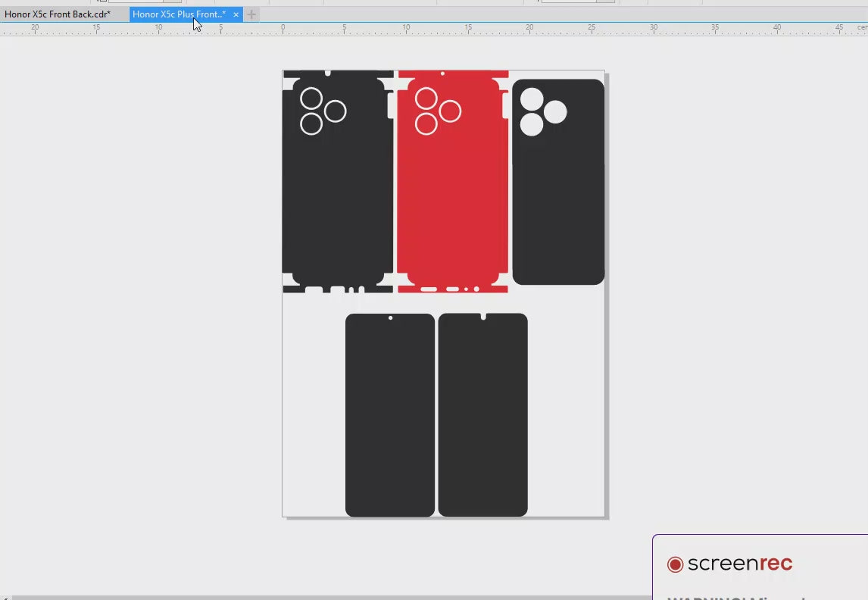The width and height of the screenshot is (868, 600).
Task: Switch to Honor X5c Front Back.cdr tab
Action: [58, 14]
